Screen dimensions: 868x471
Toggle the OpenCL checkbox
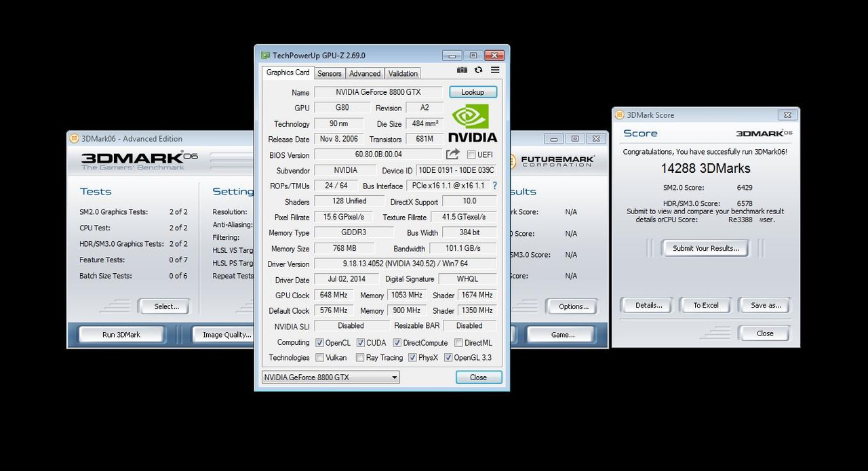click(319, 343)
